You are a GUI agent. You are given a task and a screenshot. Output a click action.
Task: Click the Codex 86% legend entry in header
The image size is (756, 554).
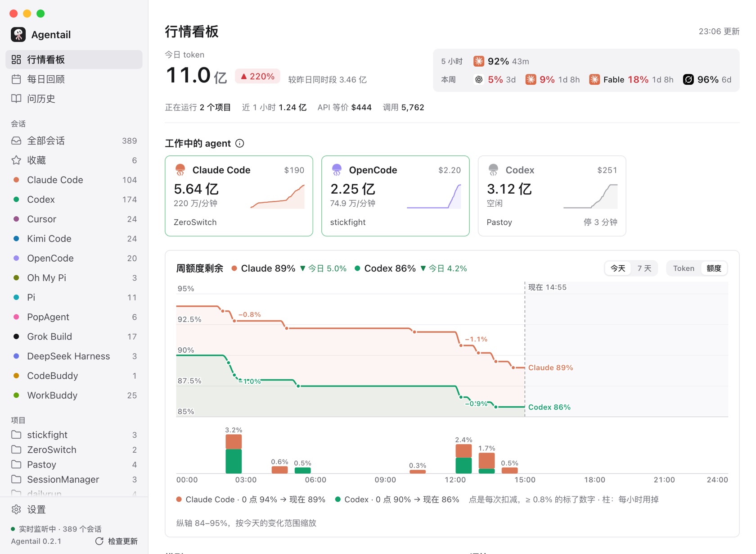coord(385,268)
